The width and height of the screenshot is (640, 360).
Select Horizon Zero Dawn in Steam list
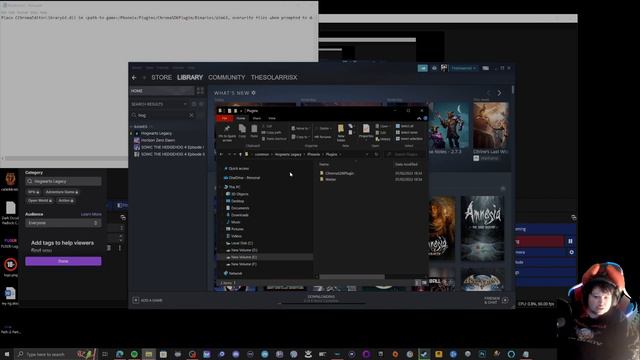(x=158, y=140)
